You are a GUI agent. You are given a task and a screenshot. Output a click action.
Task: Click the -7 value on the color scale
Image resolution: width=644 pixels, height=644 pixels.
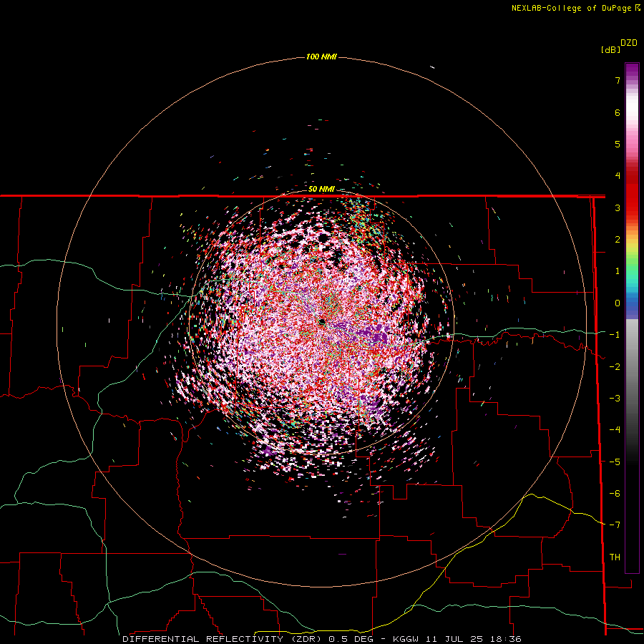click(x=615, y=525)
